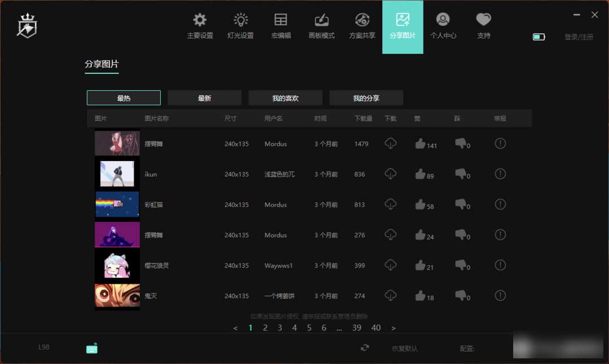The image size is (609, 364).
Task: Report the 彩虹猫 image
Action: pos(500,204)
